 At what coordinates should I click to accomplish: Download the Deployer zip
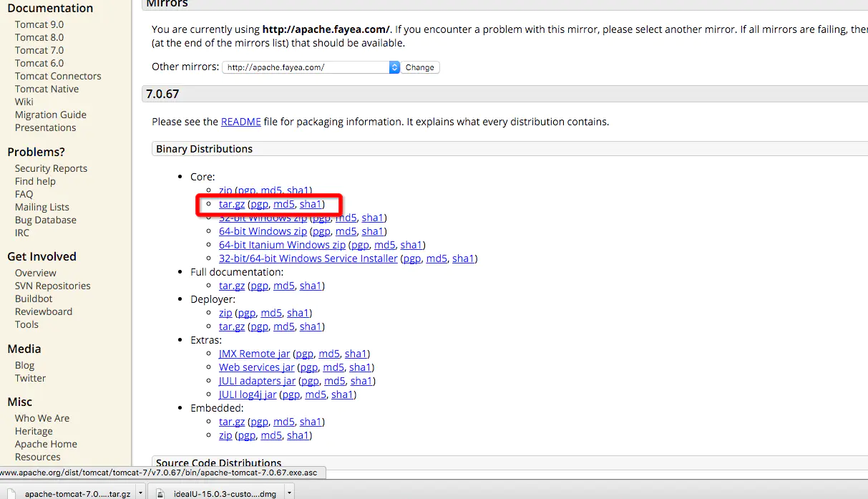pyautogui.click(x=225, y=313)
